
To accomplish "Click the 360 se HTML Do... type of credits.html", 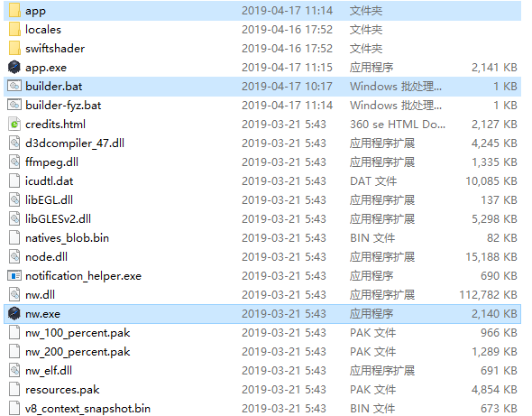I will pyautogui.click(x=398, y=125).
